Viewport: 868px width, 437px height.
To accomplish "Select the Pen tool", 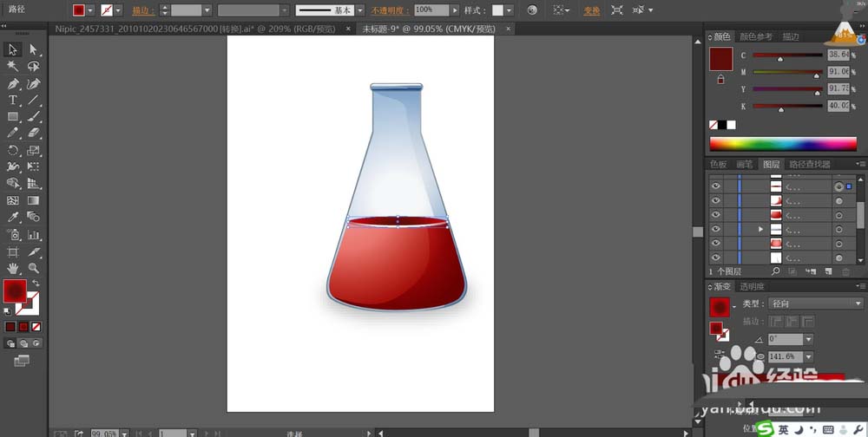I will (x=12, y=83).
